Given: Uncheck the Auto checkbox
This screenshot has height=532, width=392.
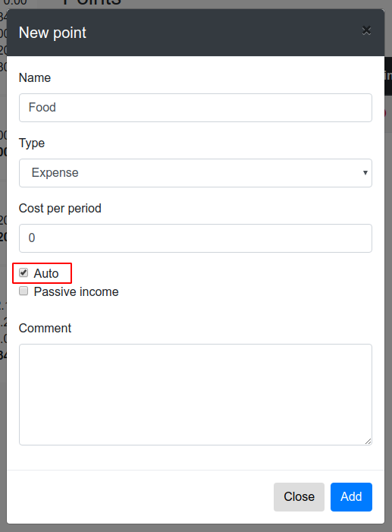Looking at the screenshot, I should [24, 272].
